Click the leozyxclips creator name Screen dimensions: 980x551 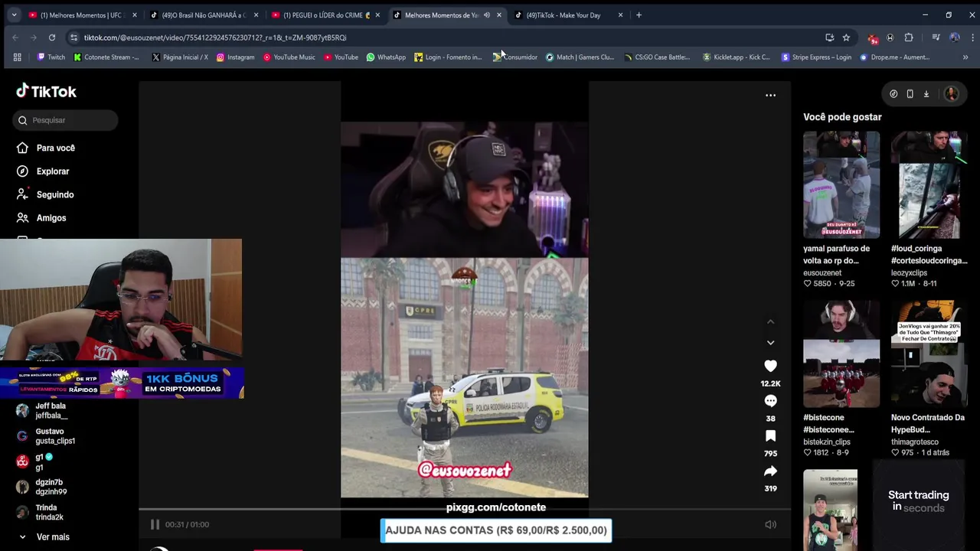909,273
